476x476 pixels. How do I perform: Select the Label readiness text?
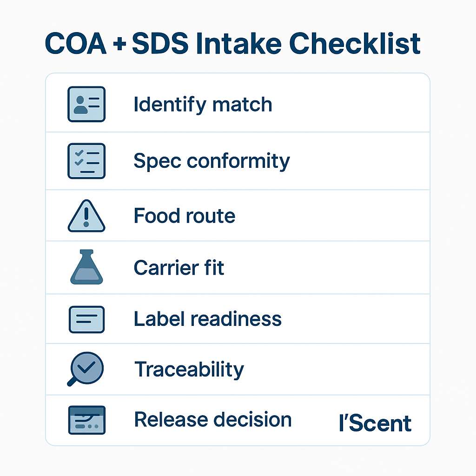coord(207,319)
